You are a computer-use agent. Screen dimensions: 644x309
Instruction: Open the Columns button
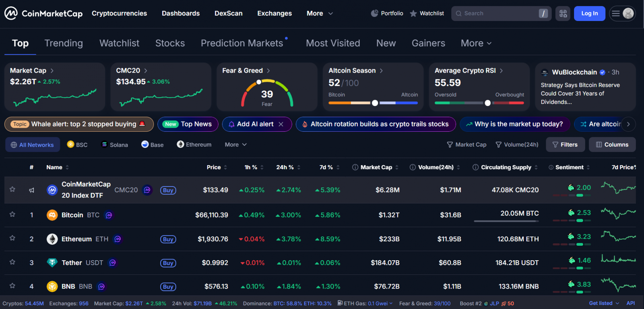[612, 145]
